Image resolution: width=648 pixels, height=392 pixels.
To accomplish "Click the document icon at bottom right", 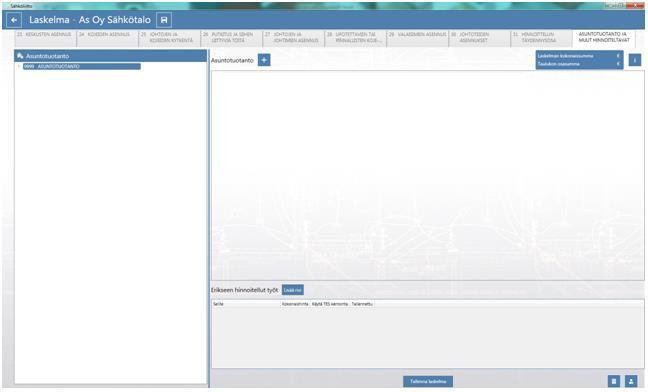I will (x=614, y=381).
